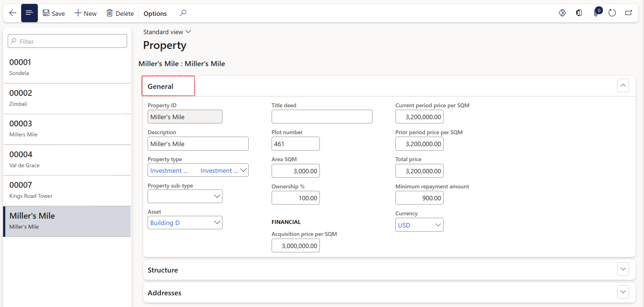The image size is (644, 307).
Task: Open the Currency USD dropdown
Action: pos(419,225)
